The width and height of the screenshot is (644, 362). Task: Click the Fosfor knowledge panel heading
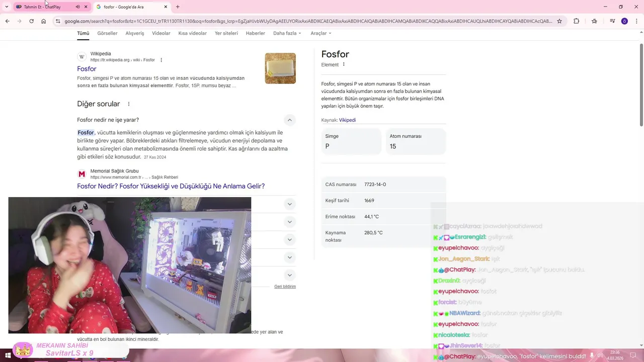tap(335, 54)
